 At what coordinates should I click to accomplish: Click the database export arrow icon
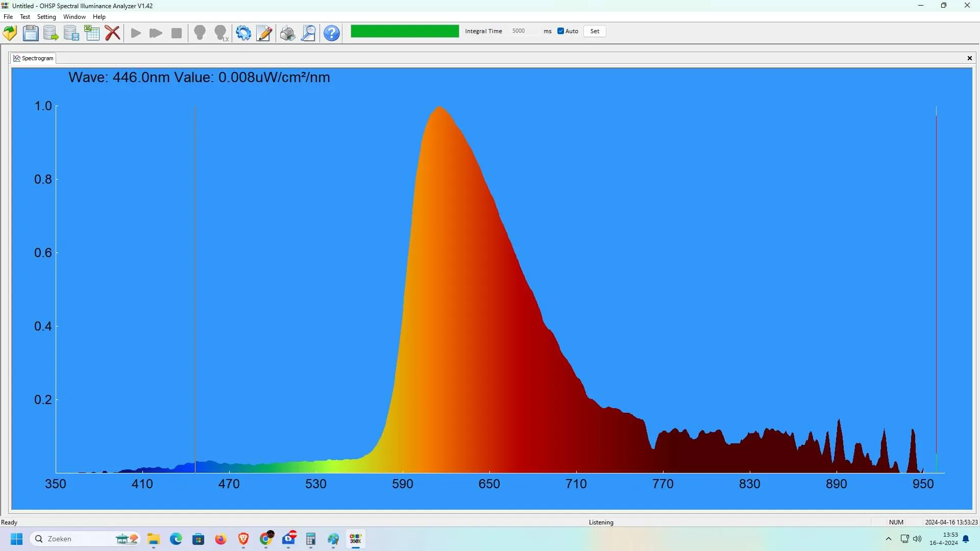tap(51, 33)
